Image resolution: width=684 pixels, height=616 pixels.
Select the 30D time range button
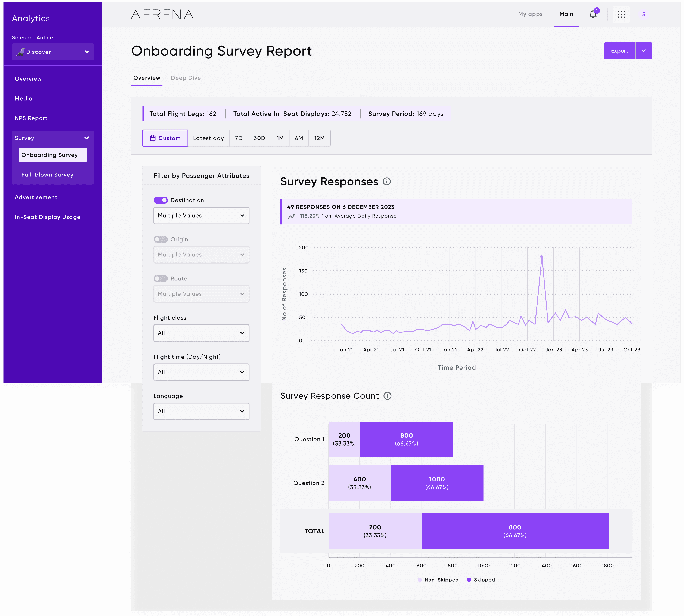tap(259, 138)
